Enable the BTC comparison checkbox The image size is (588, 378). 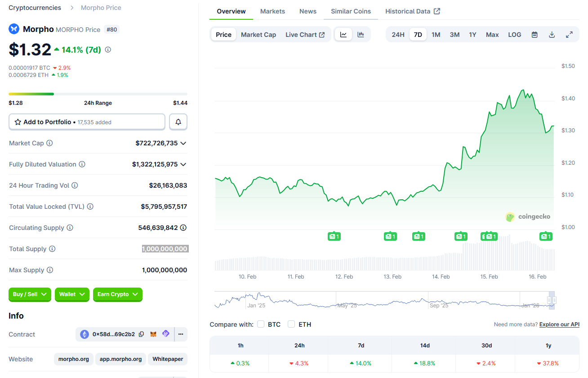click(261, 324)
